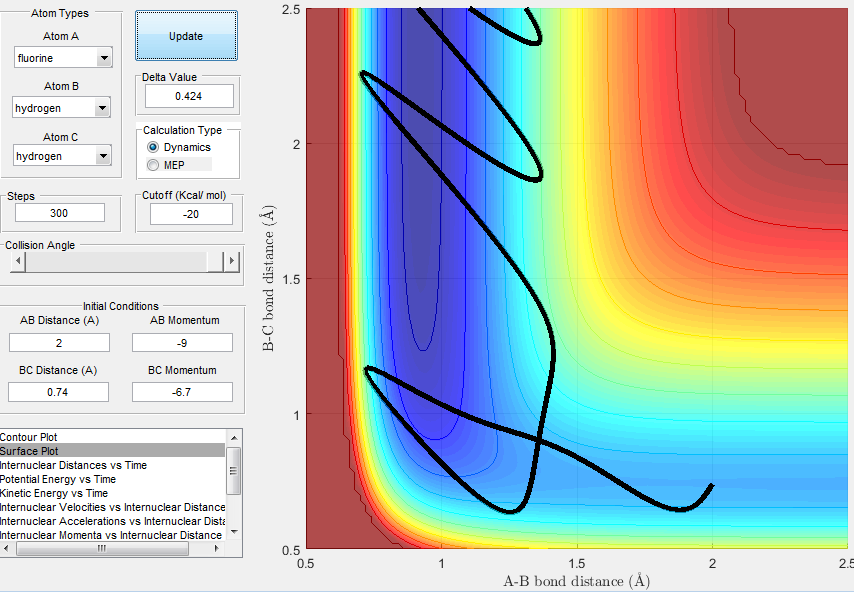The height and width of the screenshot is (592, 854).
Task: Edit the BC Distance field
Action: pos(58,392)
